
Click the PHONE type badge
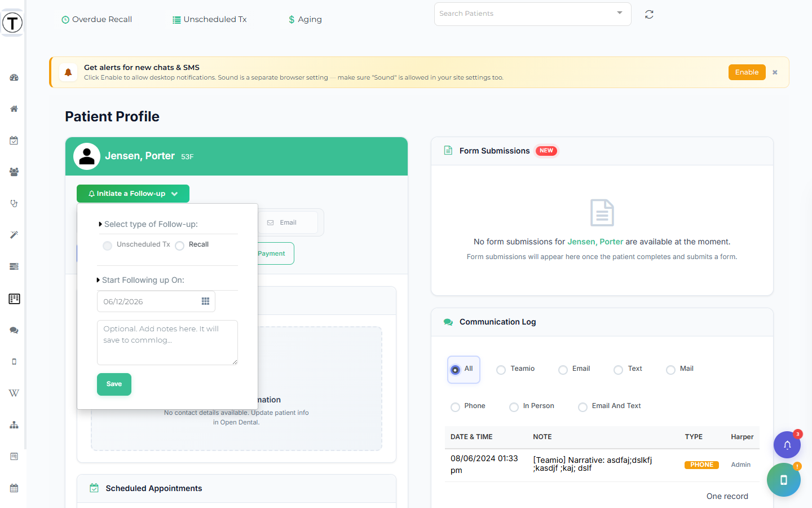[x=701, y=465]
